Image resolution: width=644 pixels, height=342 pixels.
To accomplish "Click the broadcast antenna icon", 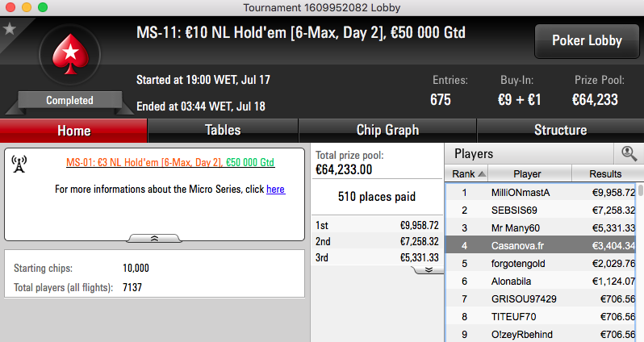I will (19, 165).
